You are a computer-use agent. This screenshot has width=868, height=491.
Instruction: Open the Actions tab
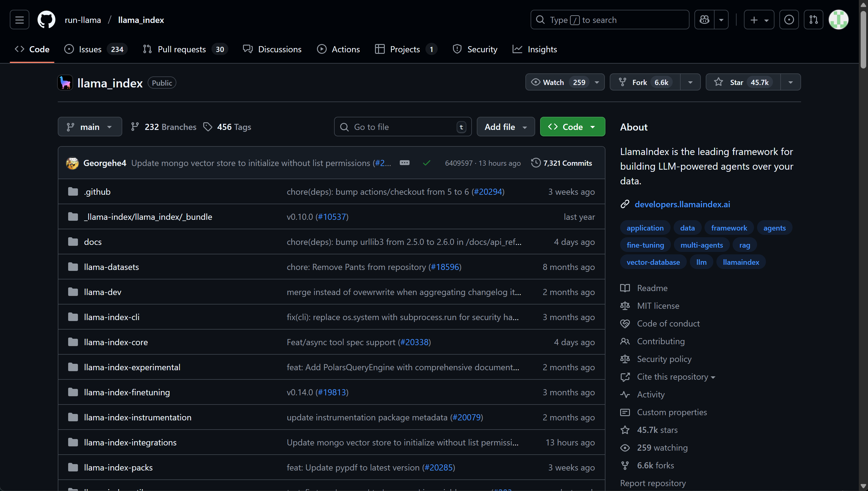[x=338, y=49]
